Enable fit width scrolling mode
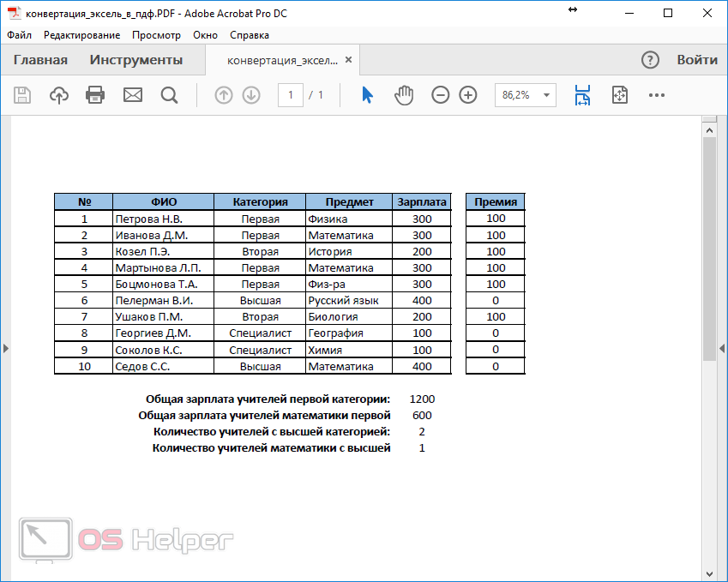The image size is (728, 582). coord(582,95)
